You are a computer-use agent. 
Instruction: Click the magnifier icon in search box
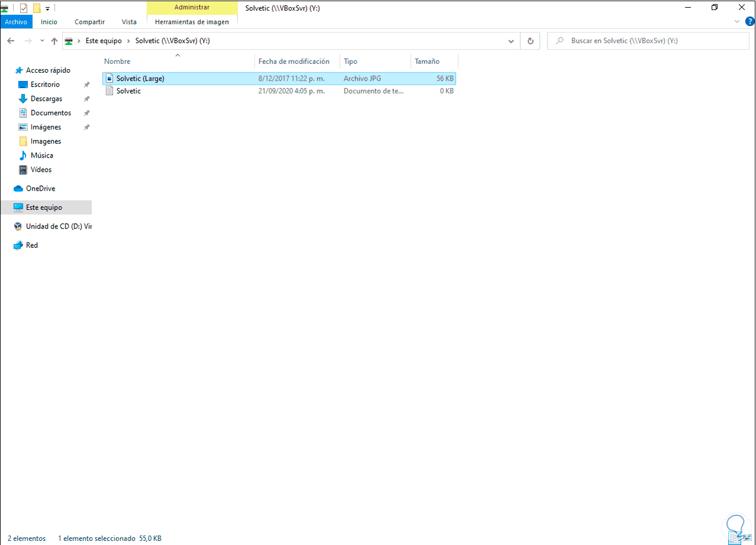[x=559, y=41]
